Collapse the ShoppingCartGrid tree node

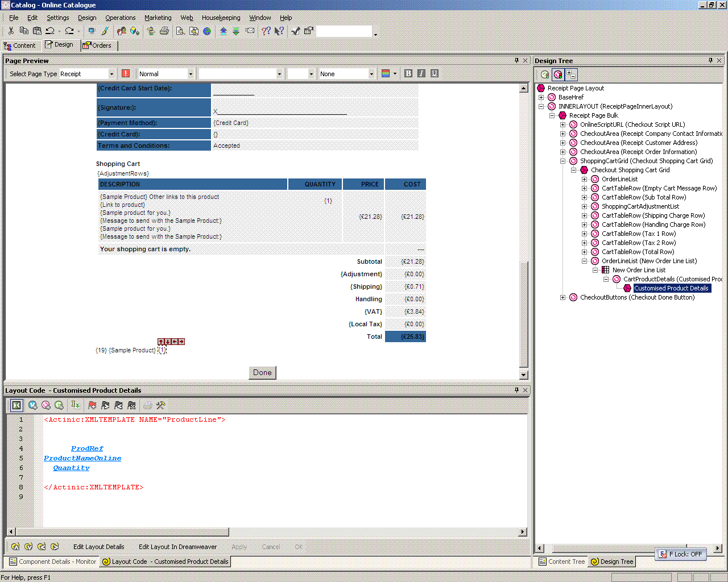562,161
